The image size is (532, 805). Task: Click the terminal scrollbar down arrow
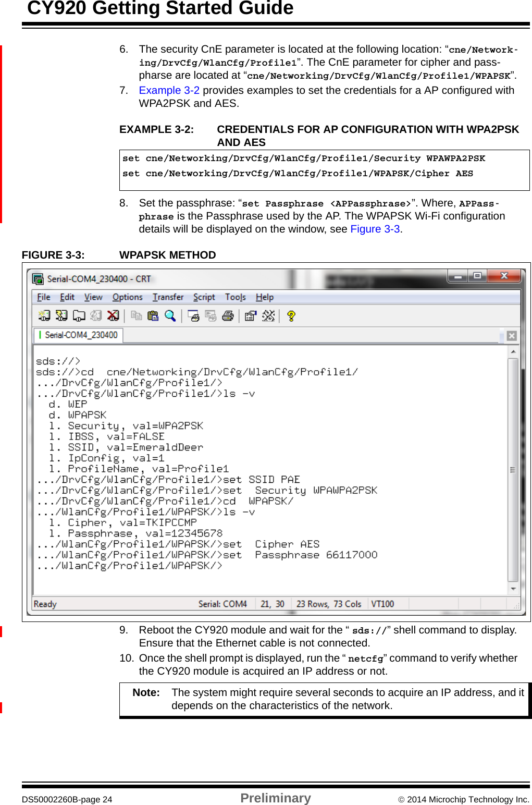513,589
